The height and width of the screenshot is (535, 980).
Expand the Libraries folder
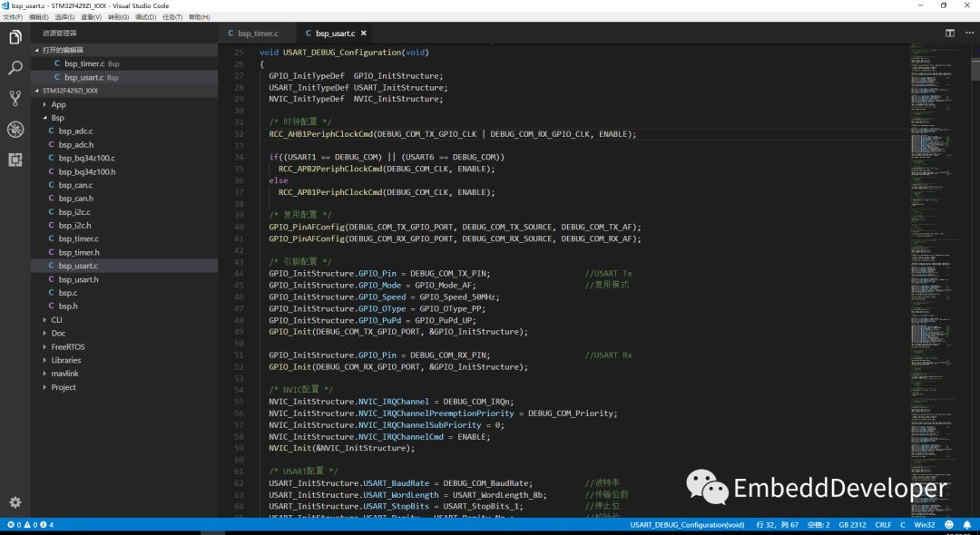click(x=65, y=360)
